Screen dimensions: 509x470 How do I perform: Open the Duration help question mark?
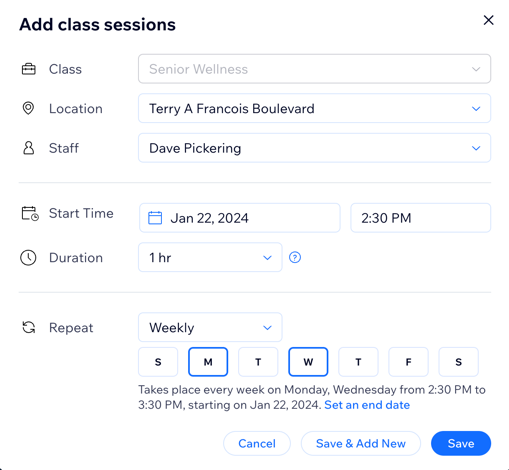[295, 257]
